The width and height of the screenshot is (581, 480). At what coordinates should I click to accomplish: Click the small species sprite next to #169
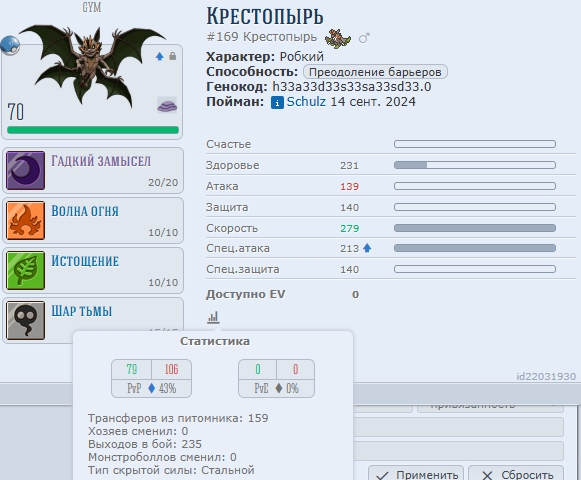pos(338,38)
